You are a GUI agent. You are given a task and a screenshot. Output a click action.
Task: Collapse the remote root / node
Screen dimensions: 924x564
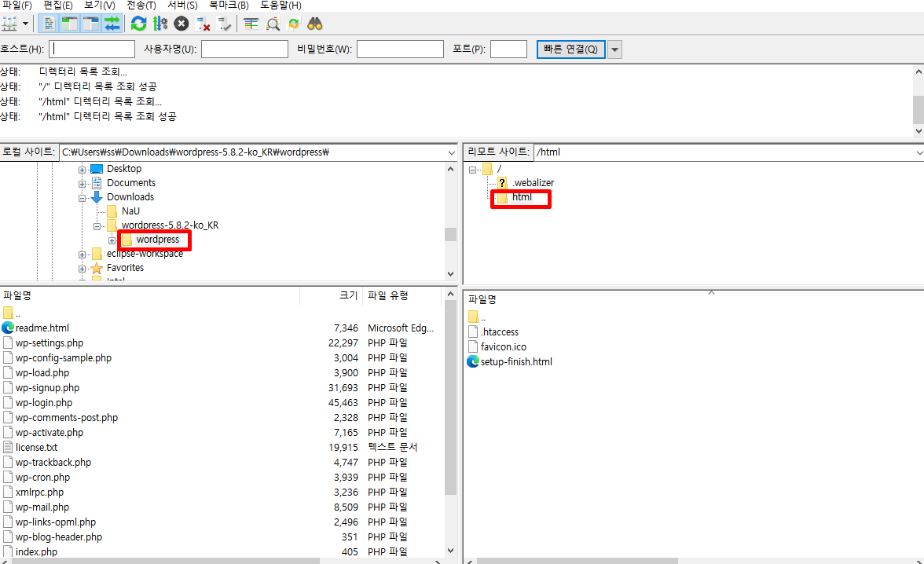[x=473, y=170]
